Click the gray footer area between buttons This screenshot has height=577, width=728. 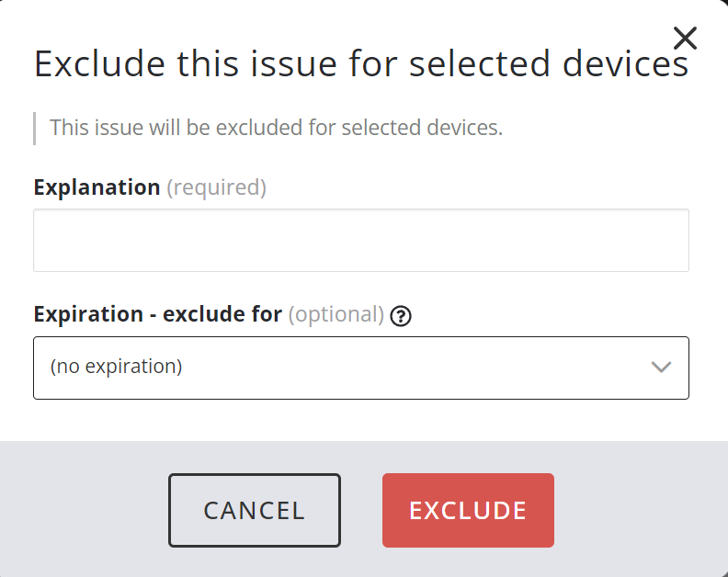click(x=361, y=510)
